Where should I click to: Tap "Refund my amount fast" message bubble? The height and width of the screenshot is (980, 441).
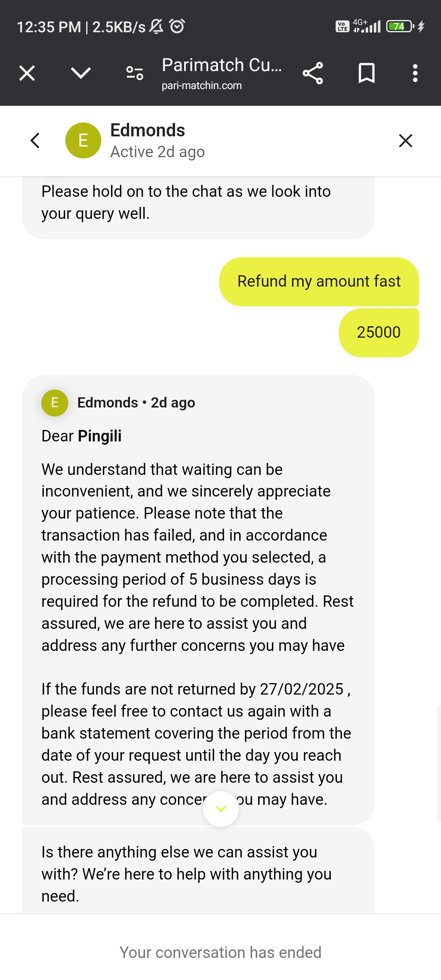pyautogui.click(x=319, y=282)
